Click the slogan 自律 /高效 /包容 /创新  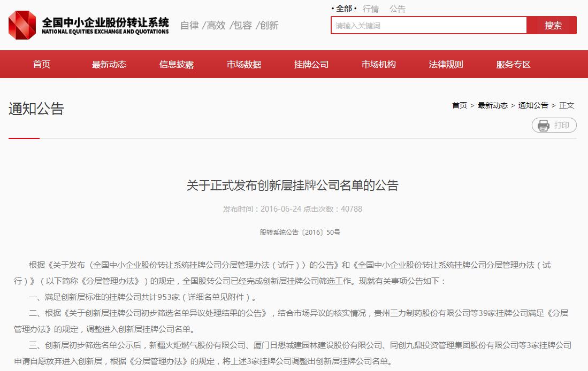click(229, 25)
